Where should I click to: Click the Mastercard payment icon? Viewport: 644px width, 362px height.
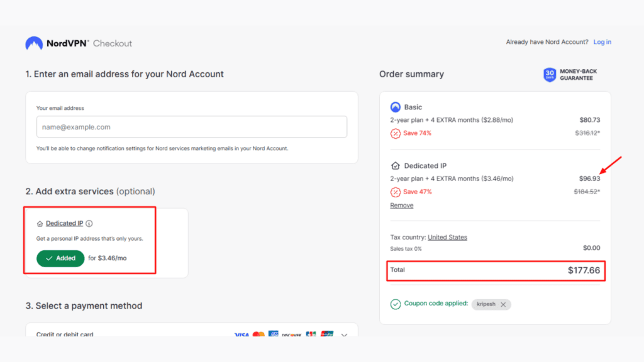[x=258, y=335]
